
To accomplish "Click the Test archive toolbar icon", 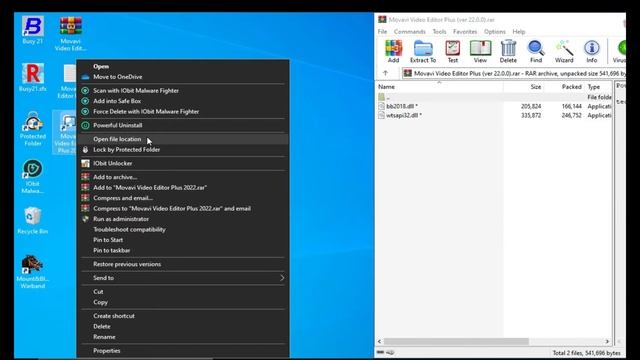I will coord(453,51).
